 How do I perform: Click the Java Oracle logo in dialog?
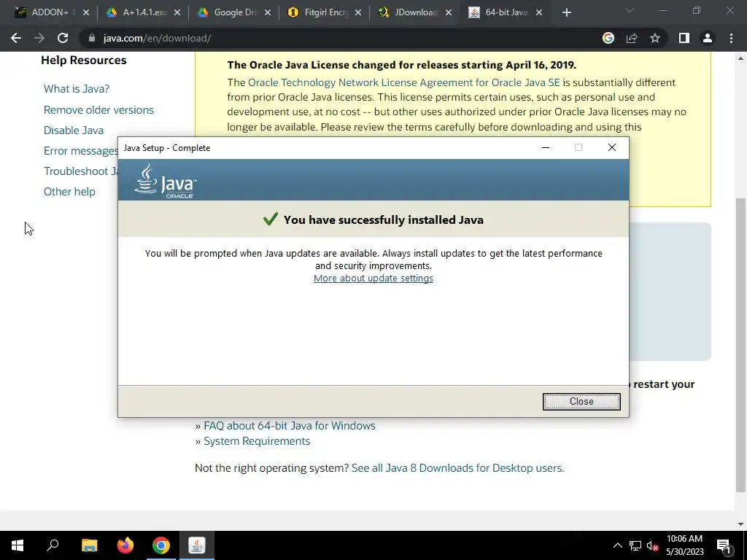click(x=166, y=181)
